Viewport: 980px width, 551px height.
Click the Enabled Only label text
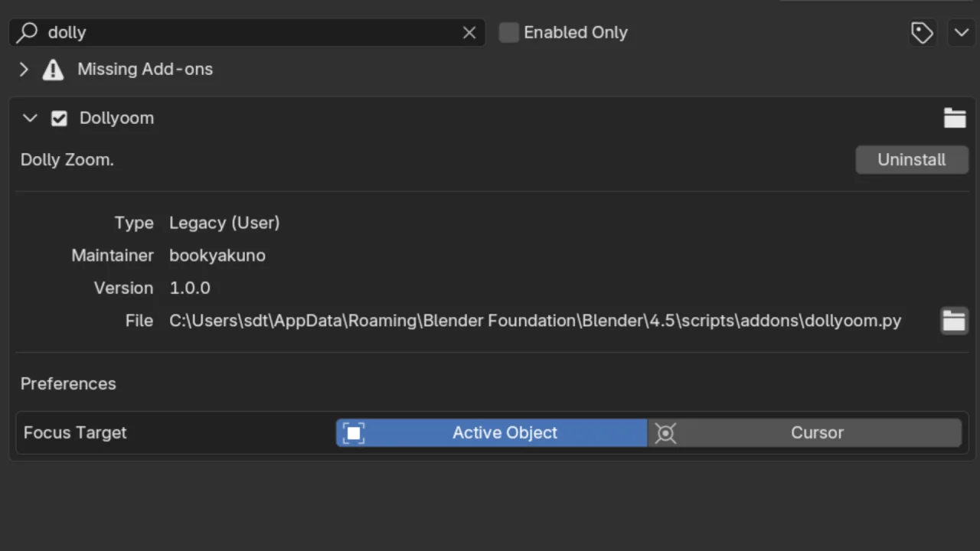[x=575, y=32]
